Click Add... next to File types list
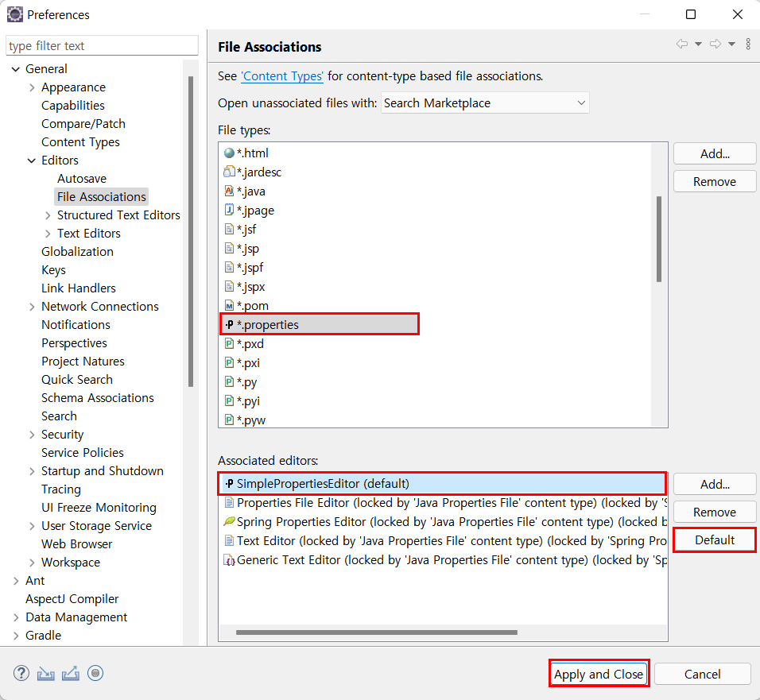 tap(715, 154)
